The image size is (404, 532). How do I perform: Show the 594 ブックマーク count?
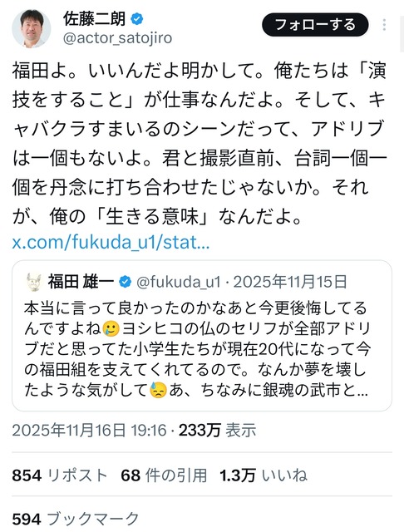(76, 519)
